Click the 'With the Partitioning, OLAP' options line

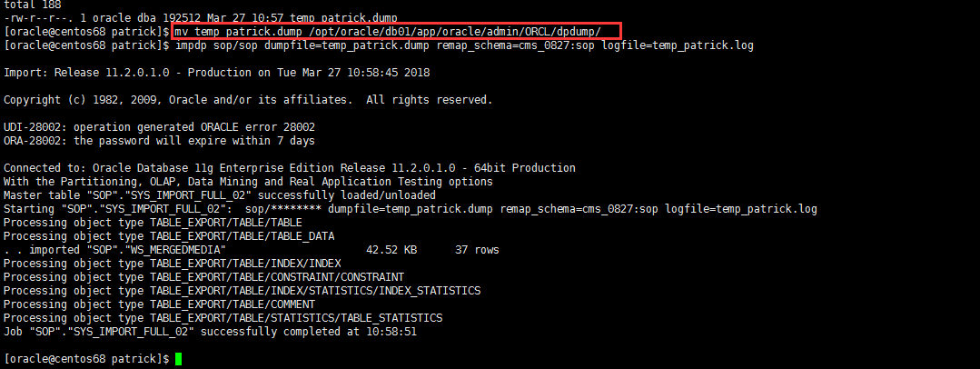(x=248, y=182)
